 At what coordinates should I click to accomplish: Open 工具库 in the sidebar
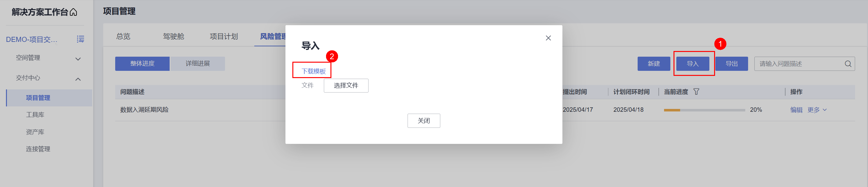tap(35, 115)
